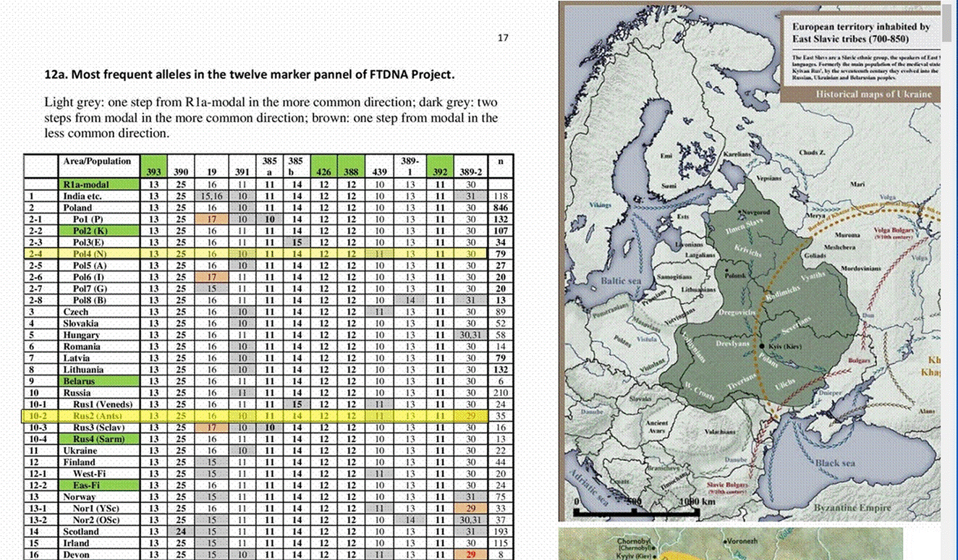Click the "Irland" row label

(76, 543)
